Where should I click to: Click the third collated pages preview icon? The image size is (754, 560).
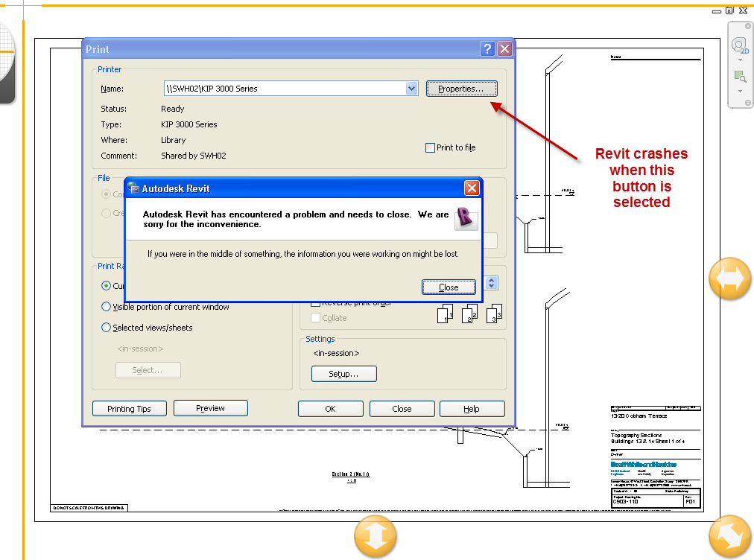(493, 314)
